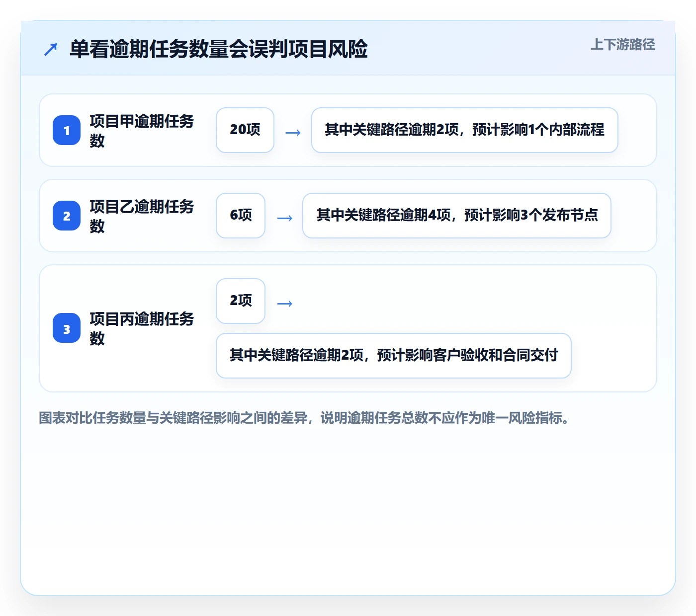Click the 上下游路径 label in header
Image resolution: width=696 pixels, height=616 pixels.
click(622, 45)
